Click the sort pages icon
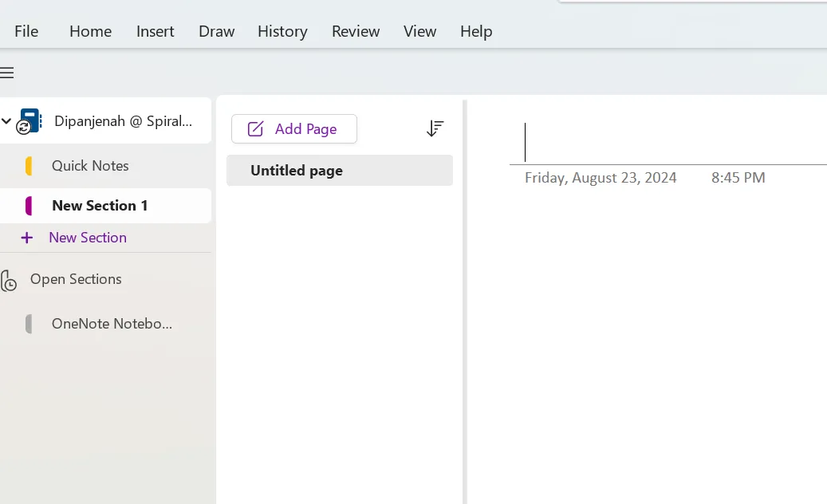The width and height of the screenshot is (827, 504). pyautogui.click(x=435, y=128)
